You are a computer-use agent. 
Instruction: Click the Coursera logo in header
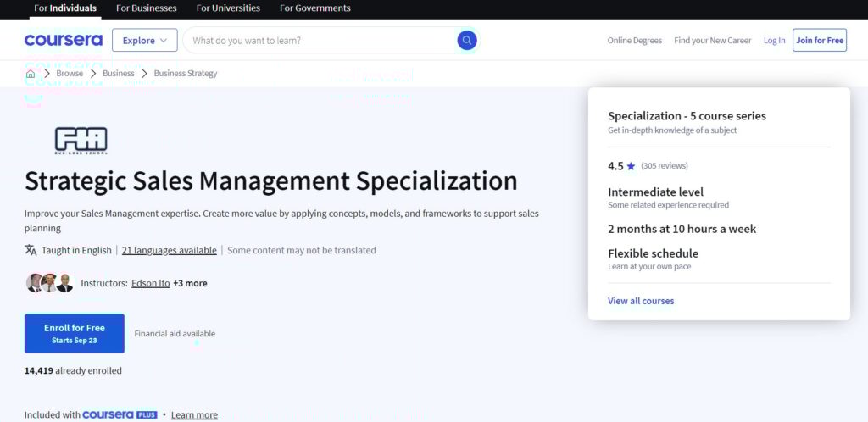pyautogui.click(x=63, y=40)
